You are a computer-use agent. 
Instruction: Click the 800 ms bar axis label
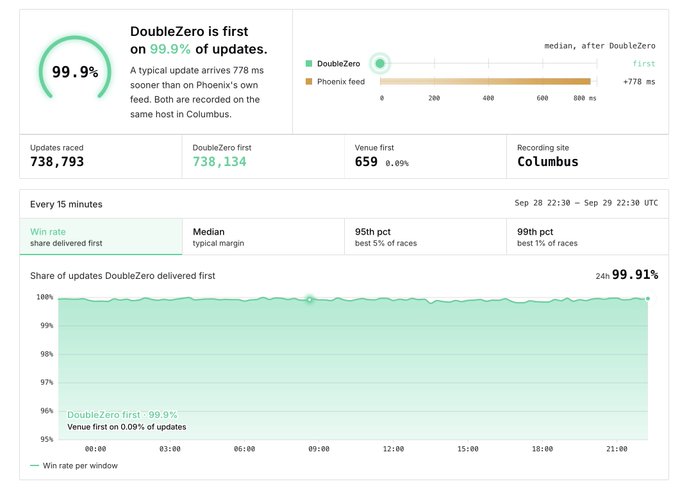click(x=585, y=98)
